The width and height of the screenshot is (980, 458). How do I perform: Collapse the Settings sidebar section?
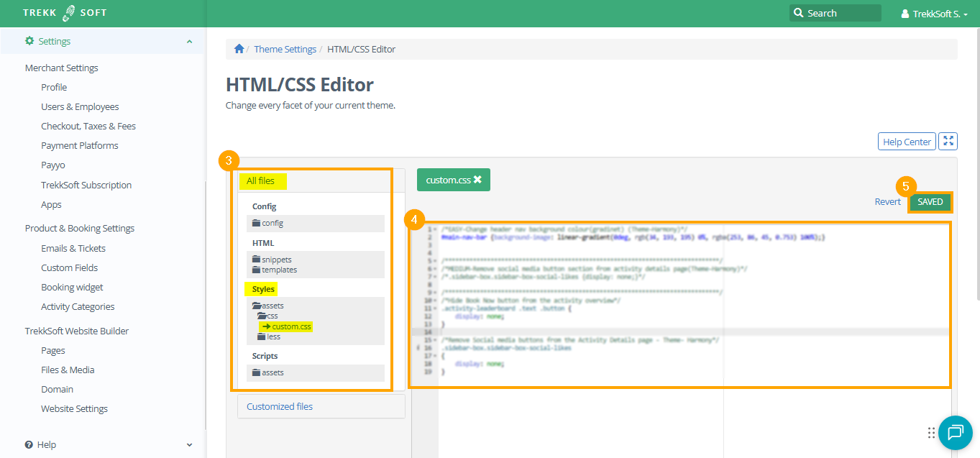point(189,42)
